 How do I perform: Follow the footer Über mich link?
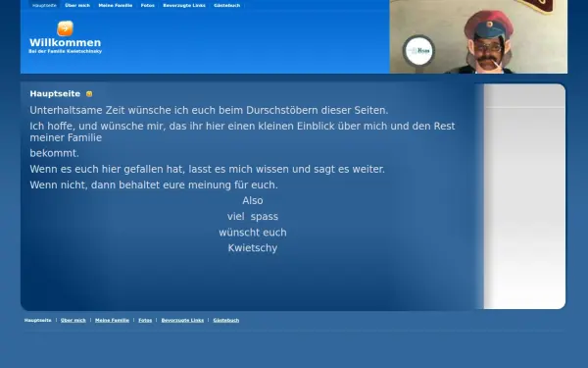coord(73,320)
